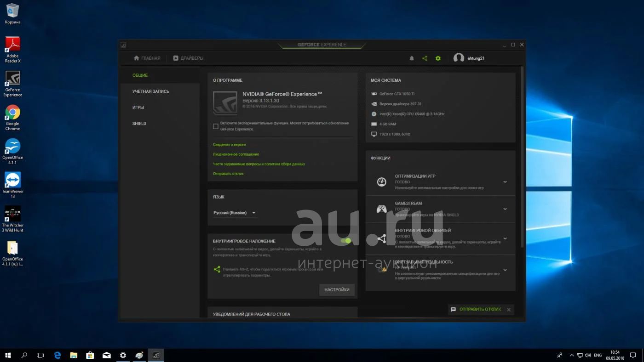Viewport: 644px width, 362px height.
Task: Go to the Драйверы tab
Action: 188,58
